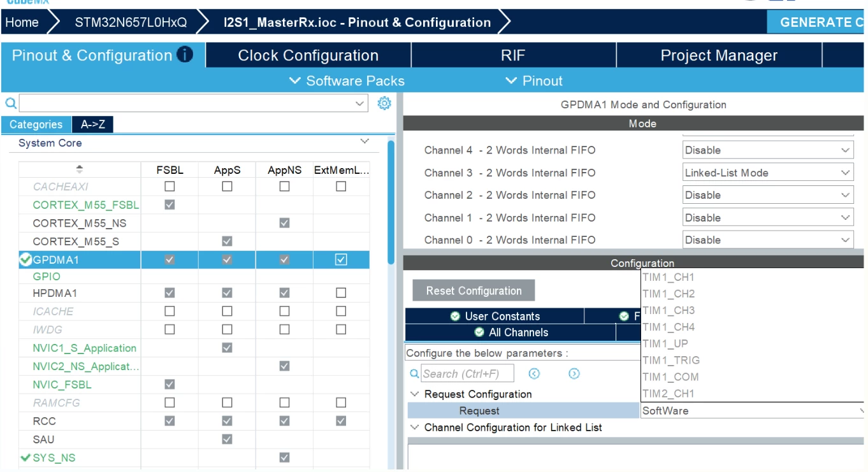
Task: Select RCC peripheral row
Action: click(x=194, y=421)
